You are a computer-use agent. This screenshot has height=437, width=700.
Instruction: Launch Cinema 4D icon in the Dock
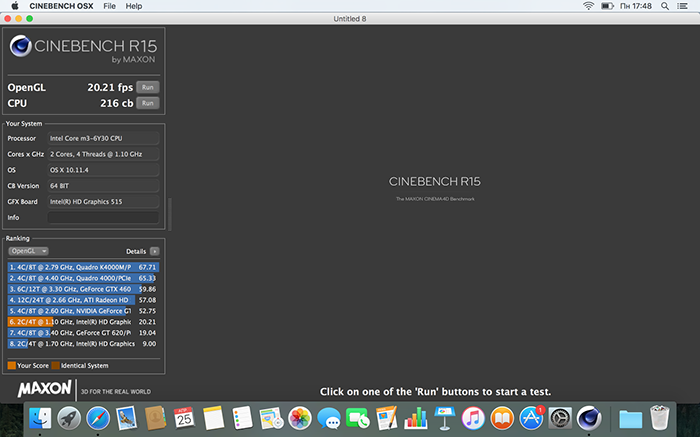[590, 417]
